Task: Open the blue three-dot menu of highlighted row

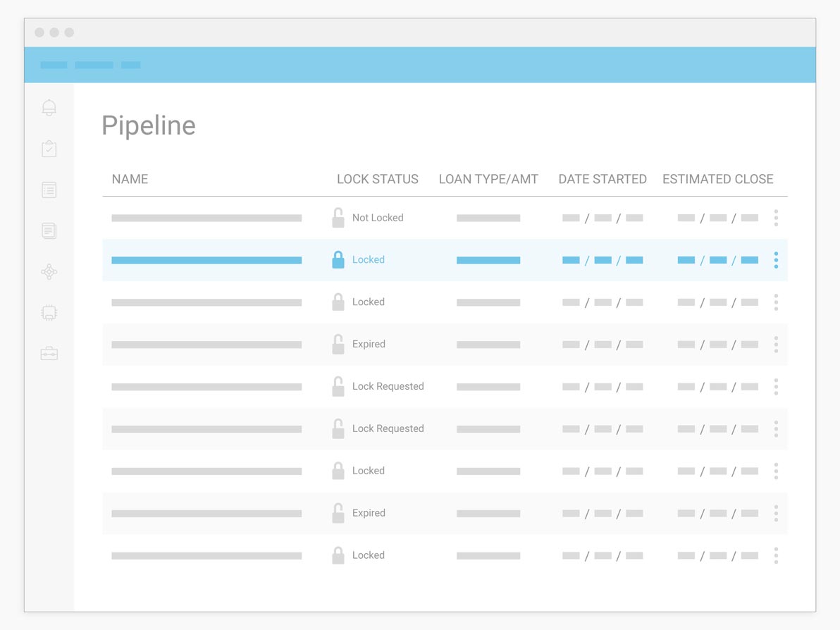Action: click(776, 260)
